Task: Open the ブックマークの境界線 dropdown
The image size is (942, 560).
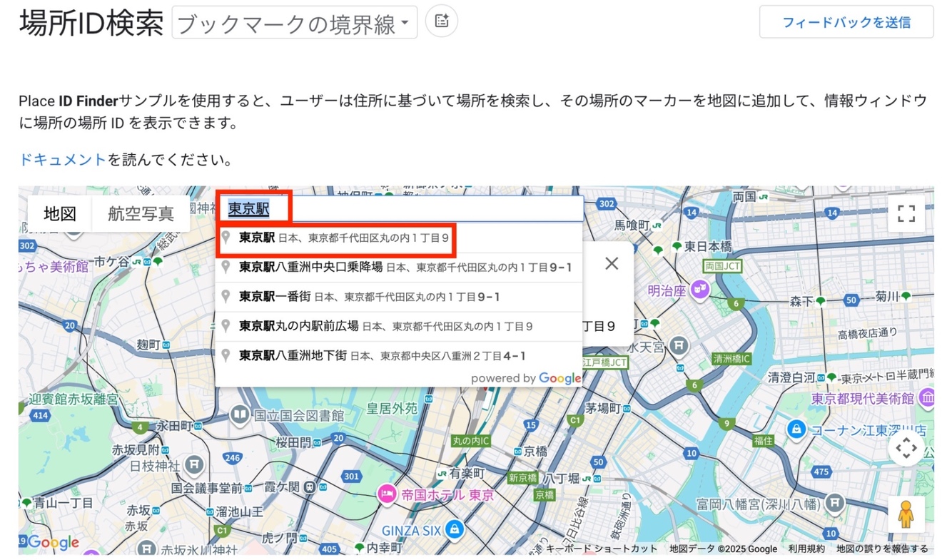Action: pos(294,24)
